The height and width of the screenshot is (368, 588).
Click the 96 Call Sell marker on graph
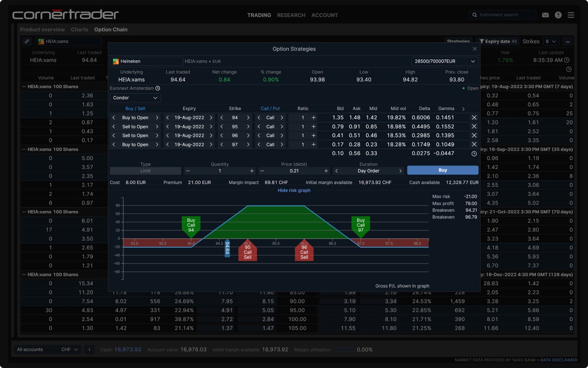click(304, 250)
